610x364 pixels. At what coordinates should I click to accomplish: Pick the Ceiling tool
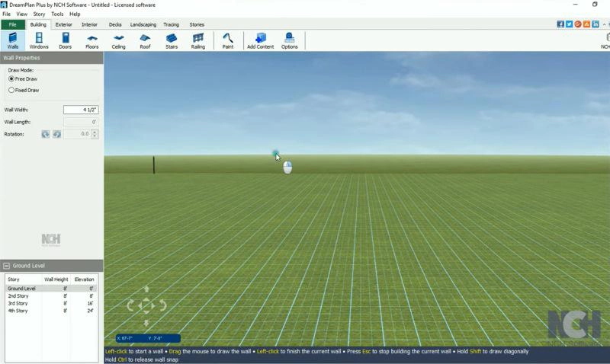coord(118,40)
